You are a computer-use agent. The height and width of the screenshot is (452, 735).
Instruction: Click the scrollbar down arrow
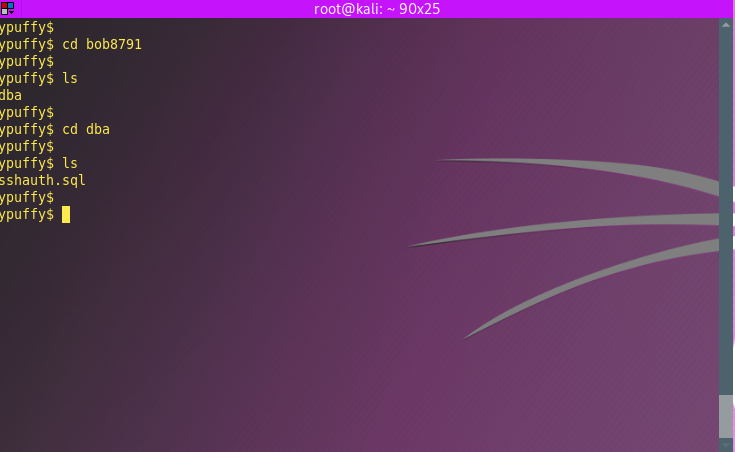(726, 445)
